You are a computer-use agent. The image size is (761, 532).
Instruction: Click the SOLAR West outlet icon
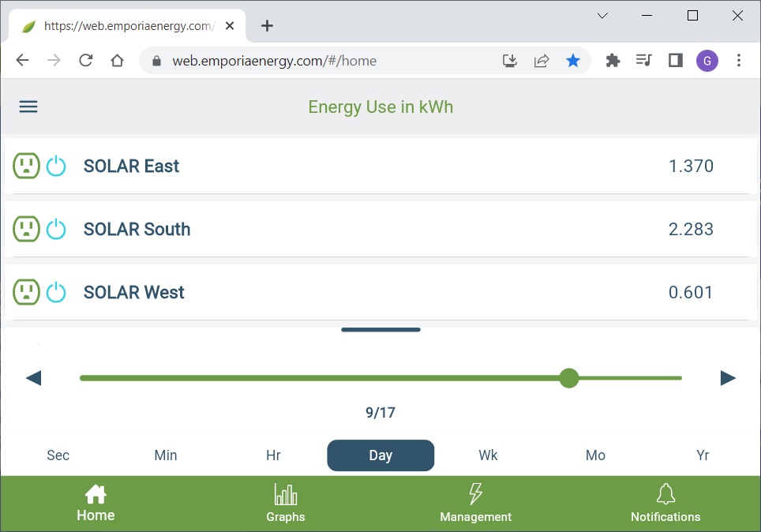pos(26,292)
